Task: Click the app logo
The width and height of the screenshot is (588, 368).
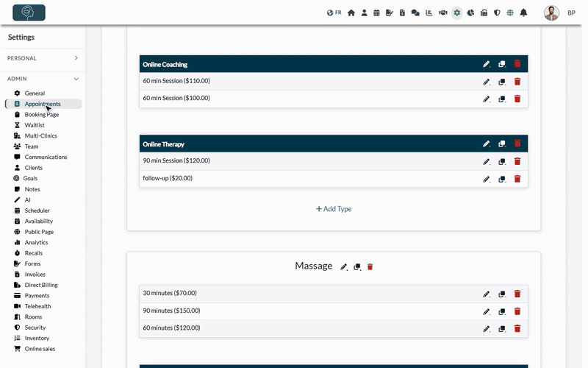Action: (29, 13)
